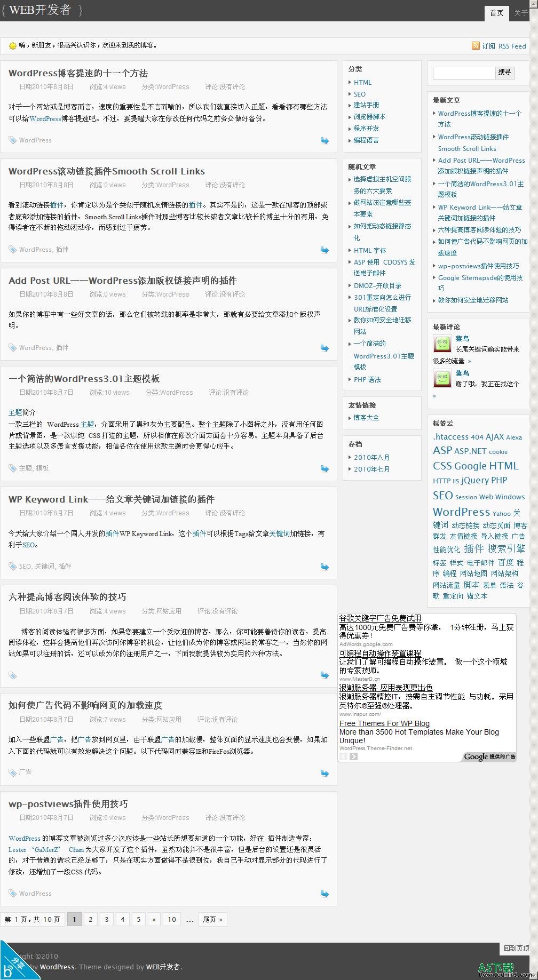The image size is (538, 980).
Task: Go to page 4 in pagination
Action: (123, 919)
